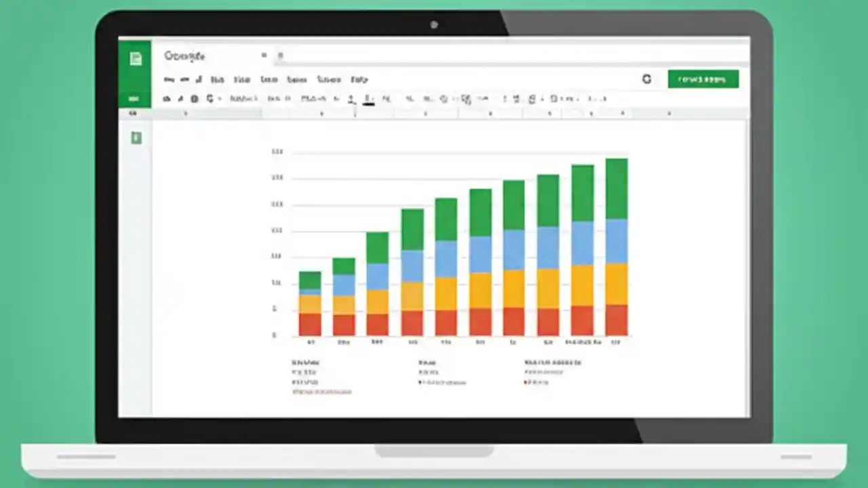Click the document title field
The image size is (868, 488).
[x=184, y=56]
